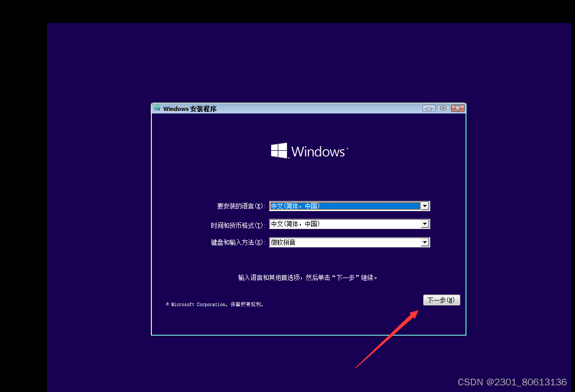Click the 下一步(N) button
This screenshot has height=392, width=575.
[x=441, y=300]
